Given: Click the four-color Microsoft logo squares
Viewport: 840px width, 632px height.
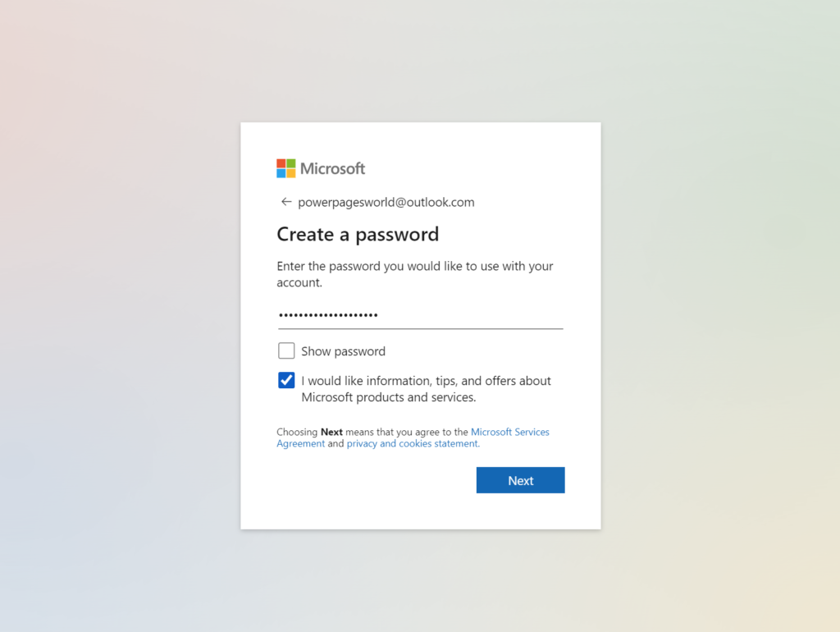Looking at the screenshot, I should pyautogui.click(x=286, y=168).
